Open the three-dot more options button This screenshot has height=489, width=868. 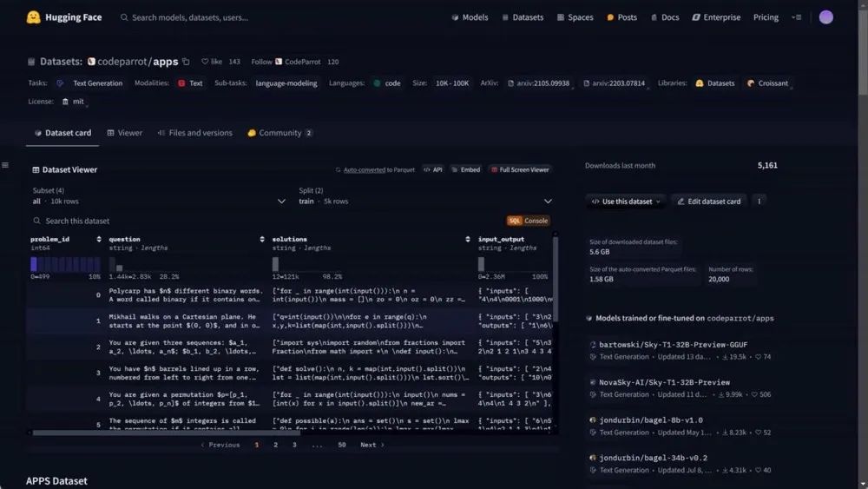(x=759, y=201)
